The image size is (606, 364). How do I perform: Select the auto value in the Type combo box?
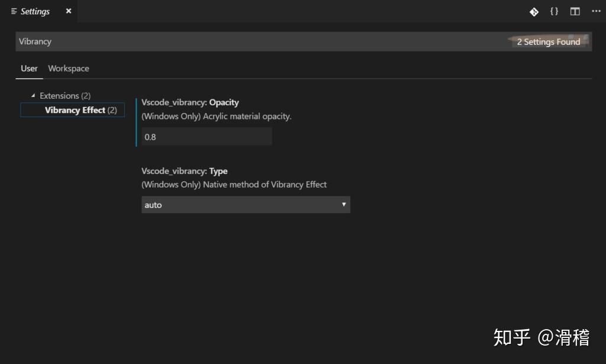point(178,204)
